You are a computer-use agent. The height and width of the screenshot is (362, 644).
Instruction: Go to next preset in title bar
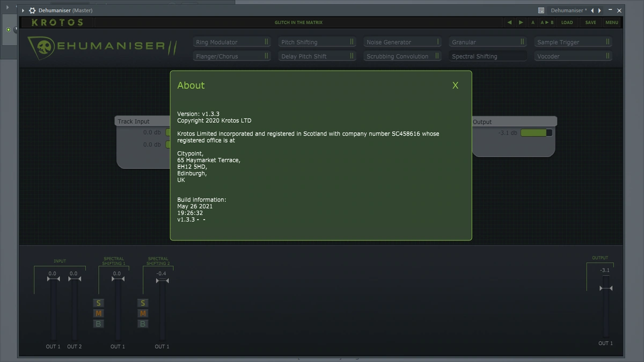600,10
